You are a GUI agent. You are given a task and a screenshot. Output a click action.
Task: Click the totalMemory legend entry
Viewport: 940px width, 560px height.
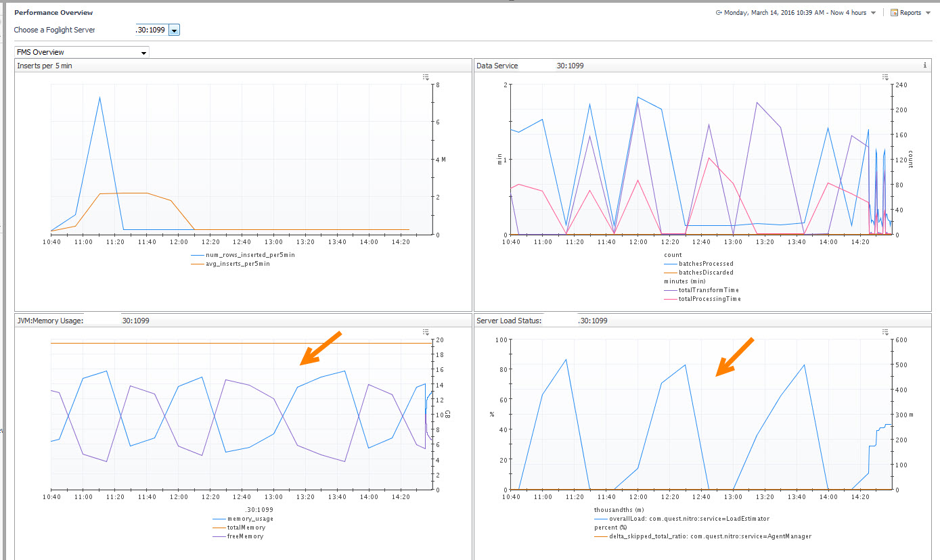[x=239, y=528]
